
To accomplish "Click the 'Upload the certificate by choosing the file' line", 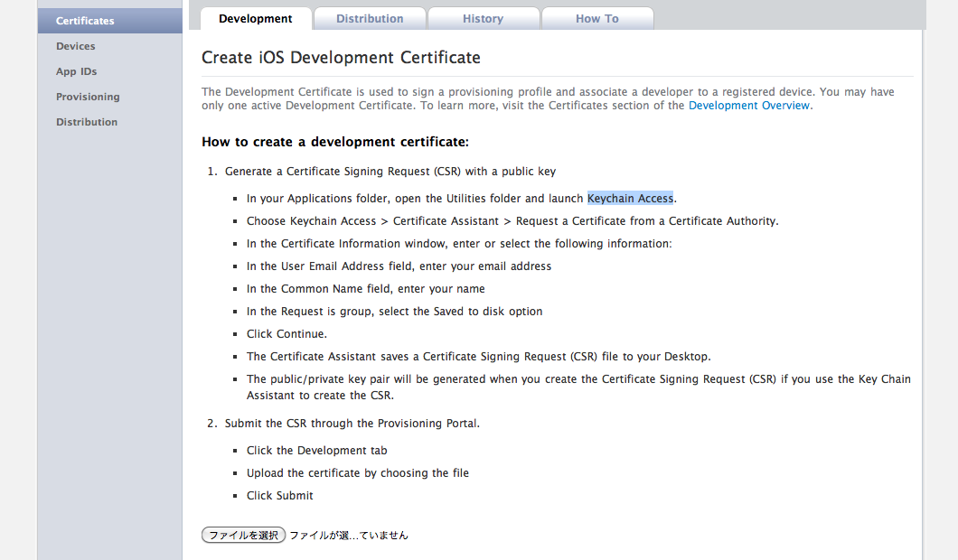I will pos(358,473).
